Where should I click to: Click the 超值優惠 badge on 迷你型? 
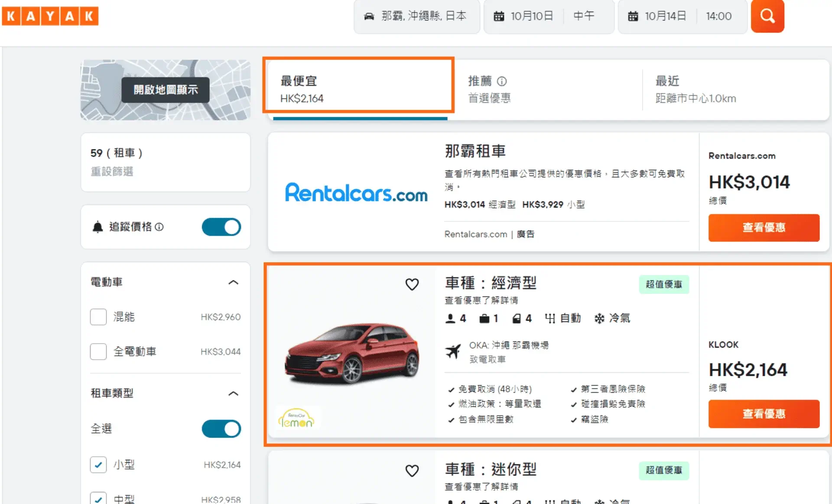coord(664,470)
